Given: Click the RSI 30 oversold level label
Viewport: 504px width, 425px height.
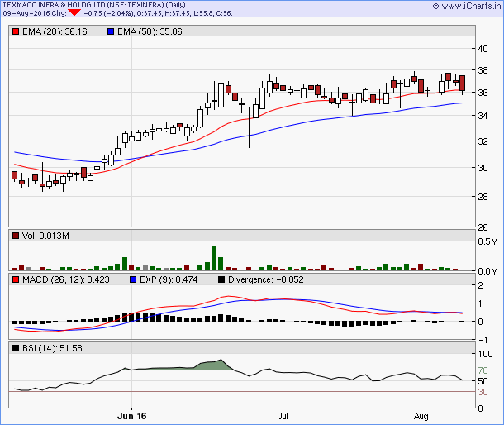Looking at the screenshot, I should click(x=483, y=392).
